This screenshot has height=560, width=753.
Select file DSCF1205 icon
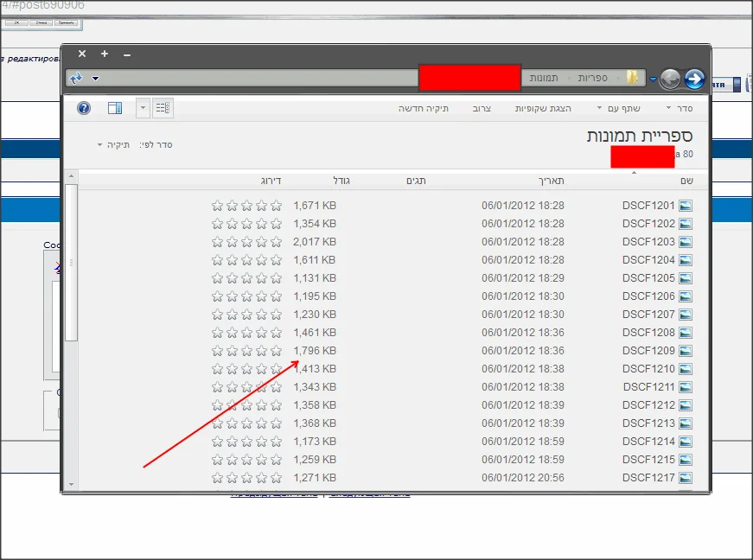[686, 278]
